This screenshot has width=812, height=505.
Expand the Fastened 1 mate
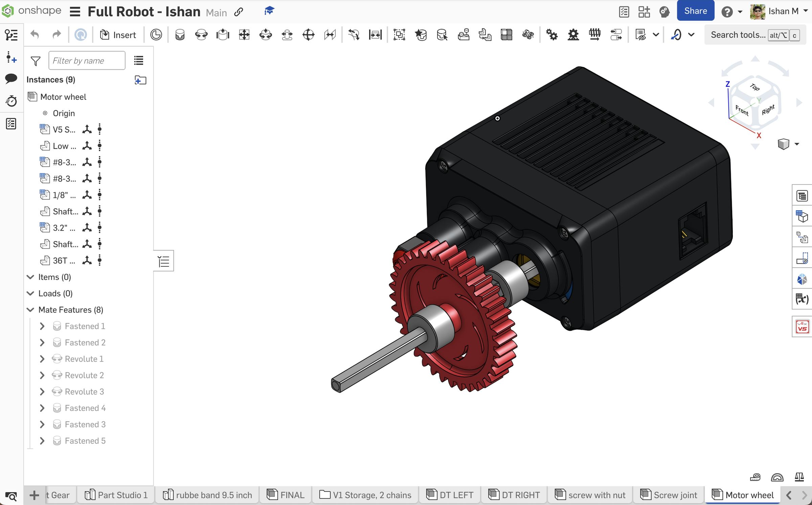[42, 326]
